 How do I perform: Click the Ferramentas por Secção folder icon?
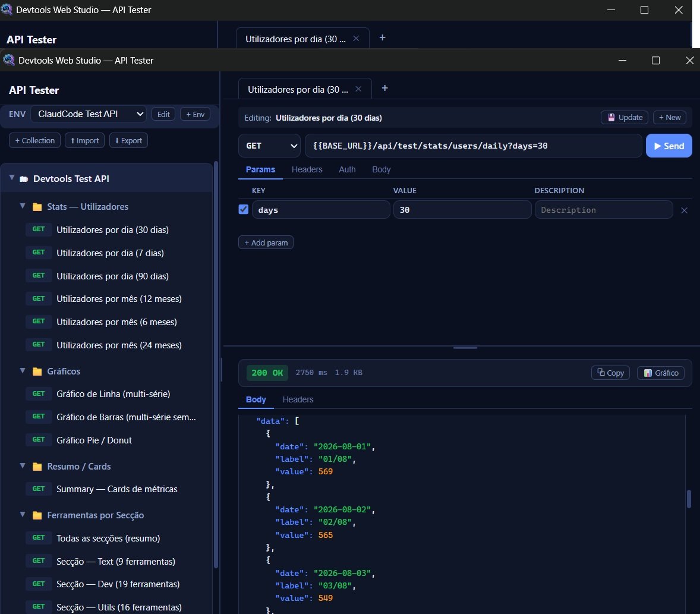tap(37, 515)
